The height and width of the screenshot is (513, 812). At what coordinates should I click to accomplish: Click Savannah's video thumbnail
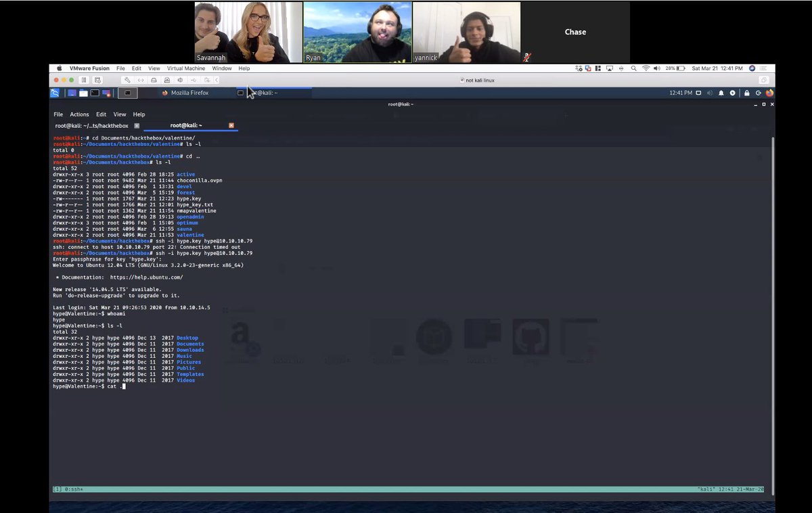point(248,32)
